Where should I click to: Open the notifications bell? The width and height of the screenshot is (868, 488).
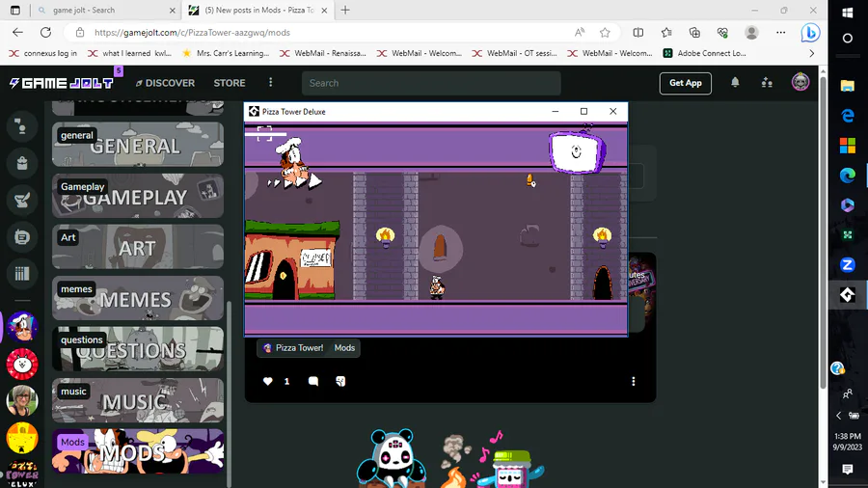pyautogui.click(x=735, y=82)
